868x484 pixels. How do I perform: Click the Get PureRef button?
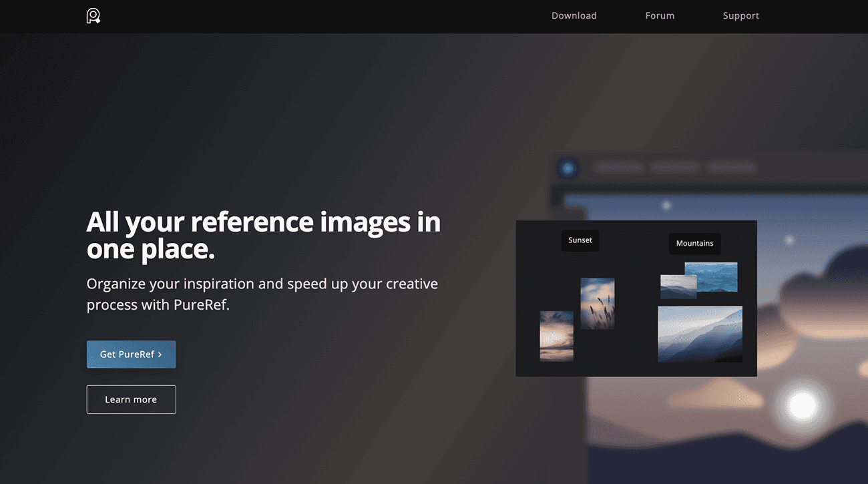(131, 354)
